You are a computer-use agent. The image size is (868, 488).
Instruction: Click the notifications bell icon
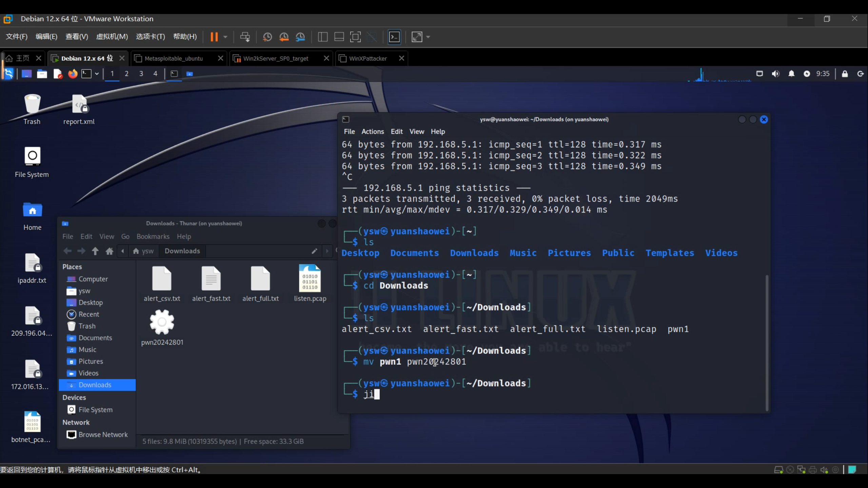[x=791, y=74]
